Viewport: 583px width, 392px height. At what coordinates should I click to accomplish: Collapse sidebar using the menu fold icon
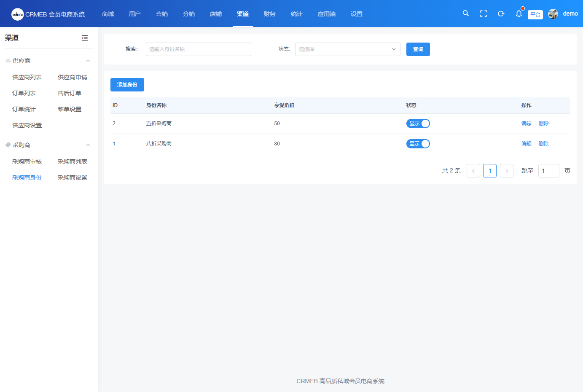coord(85,38)
